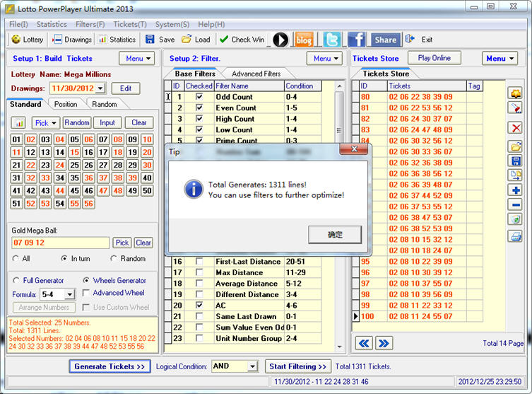Open the Twitter bird icon
The width and height of the screenshot is (532, 394).
331,40
